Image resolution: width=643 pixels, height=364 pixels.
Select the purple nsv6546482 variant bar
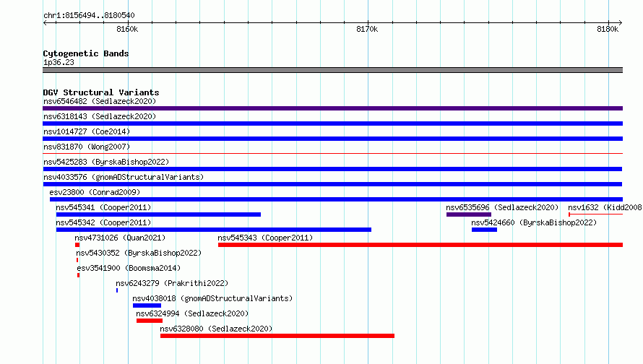pos(332,108)
